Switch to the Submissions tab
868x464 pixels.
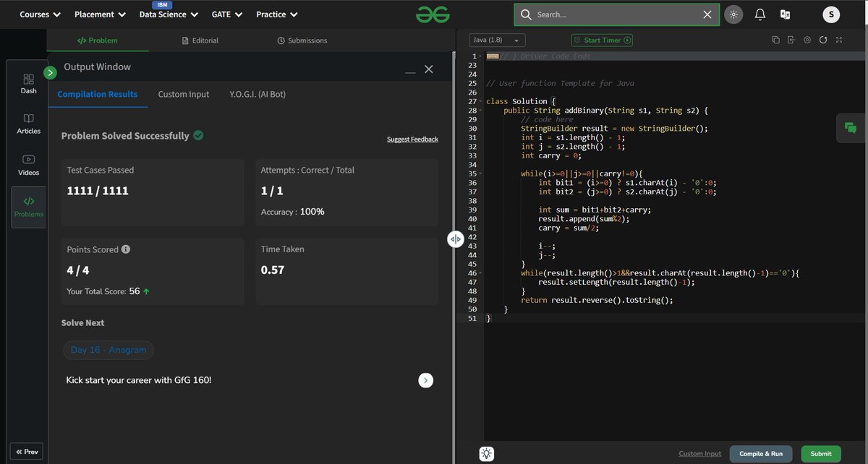[302, 40]
